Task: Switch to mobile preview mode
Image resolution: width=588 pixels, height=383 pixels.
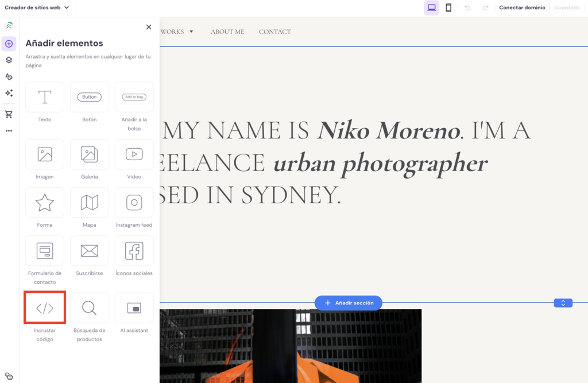Action: coord(448,7)
